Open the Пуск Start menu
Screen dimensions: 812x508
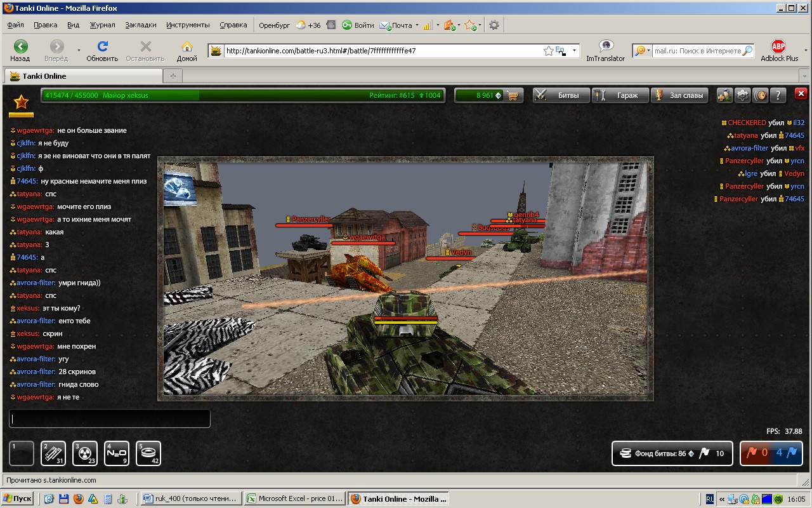pyautogui.click(x=18, y=499)
